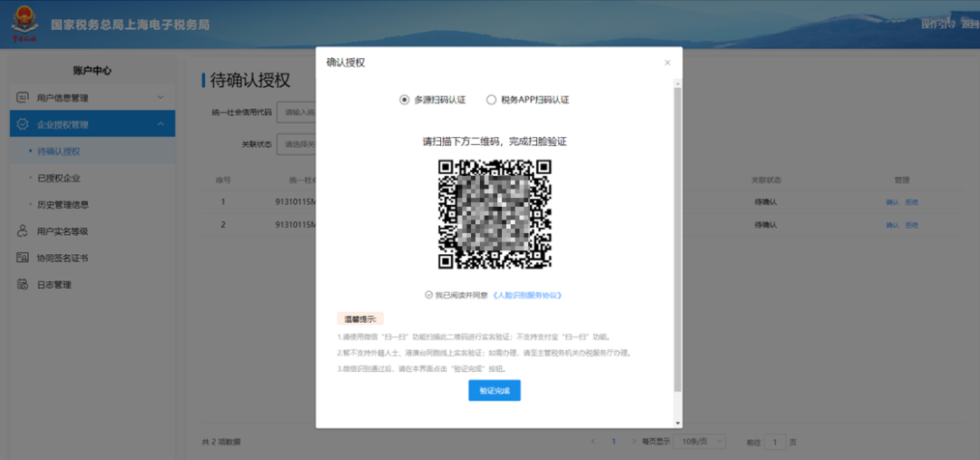The height and width of the screenshot is (460, 980).
Task: Open the 关联状态 dropdown
Action: [x=296, y=143]
